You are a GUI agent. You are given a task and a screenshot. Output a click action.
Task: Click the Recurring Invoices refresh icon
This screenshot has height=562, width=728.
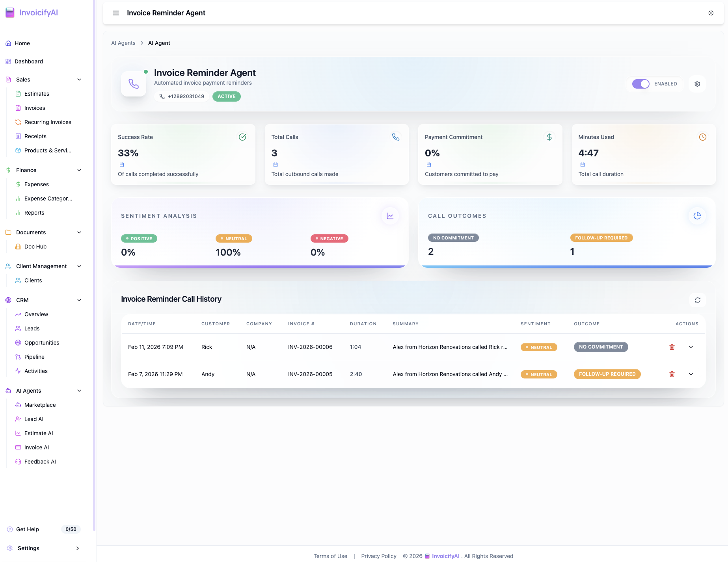click(18, 122)
